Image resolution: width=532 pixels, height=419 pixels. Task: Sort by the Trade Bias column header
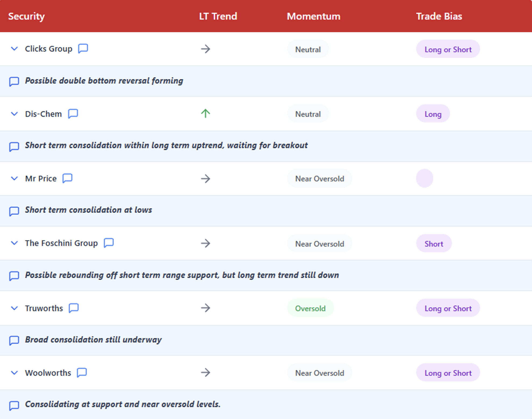(439, 16)
